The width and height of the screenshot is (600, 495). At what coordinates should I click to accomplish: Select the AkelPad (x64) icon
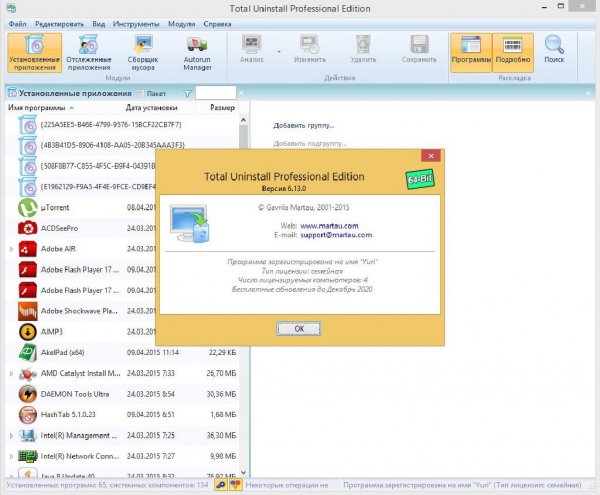[28, 353]
